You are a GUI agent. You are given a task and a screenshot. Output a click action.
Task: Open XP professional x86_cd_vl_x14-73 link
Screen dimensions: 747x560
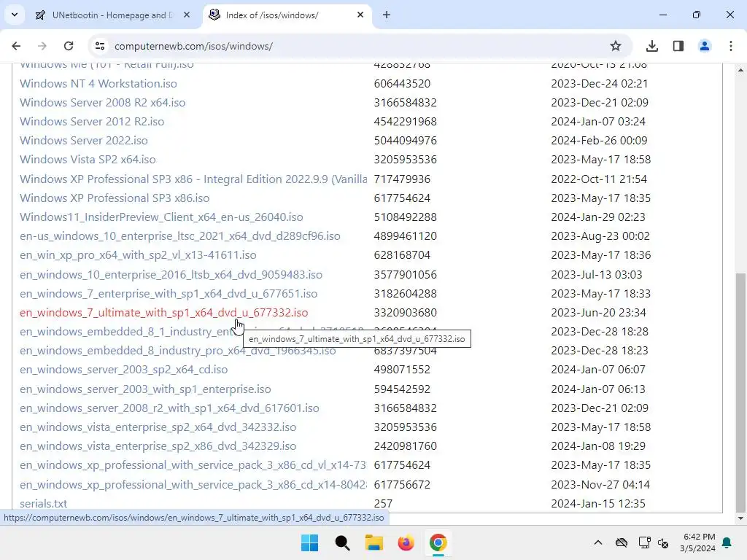(x=193, y=465)
